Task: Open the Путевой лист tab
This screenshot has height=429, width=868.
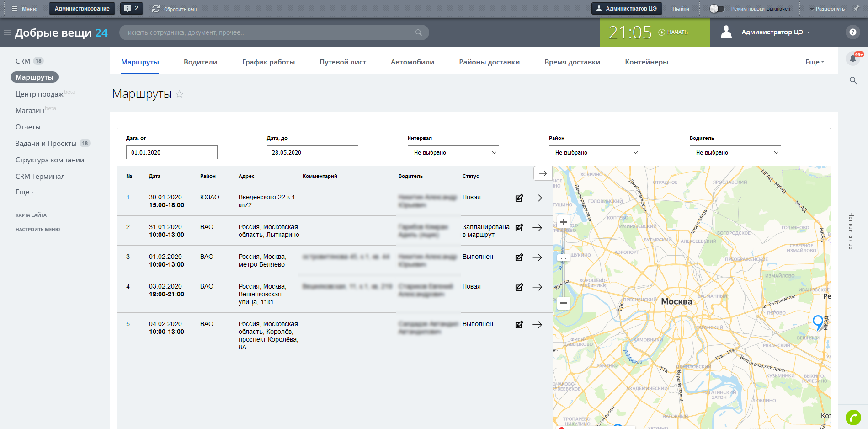Action: click(x=343, y=62)
